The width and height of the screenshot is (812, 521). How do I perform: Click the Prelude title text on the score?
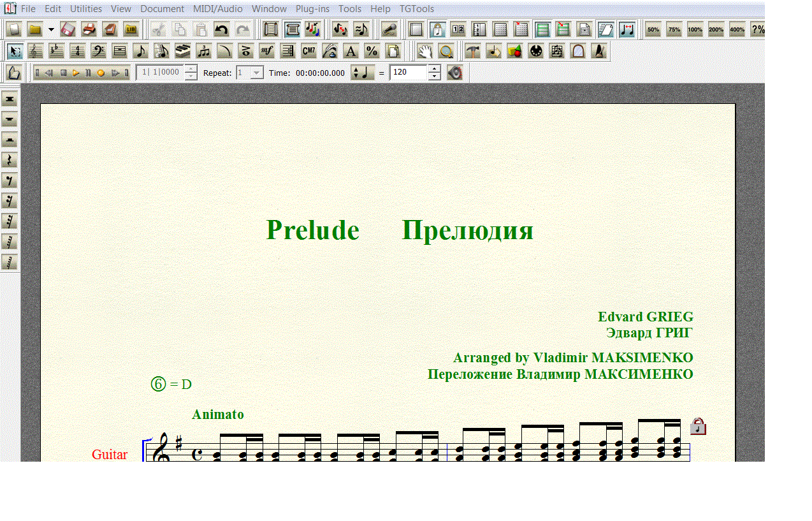click(x=312, y=230)
